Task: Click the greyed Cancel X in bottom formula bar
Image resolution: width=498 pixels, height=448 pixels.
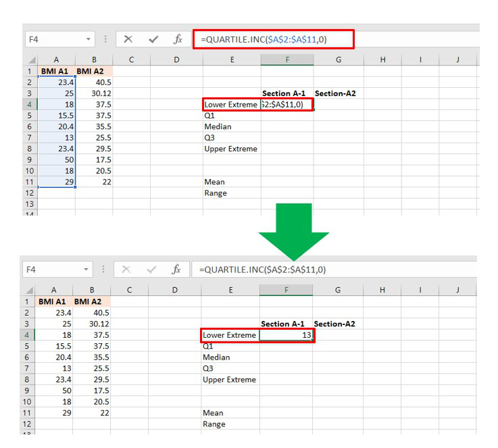Action: (126, 270)
